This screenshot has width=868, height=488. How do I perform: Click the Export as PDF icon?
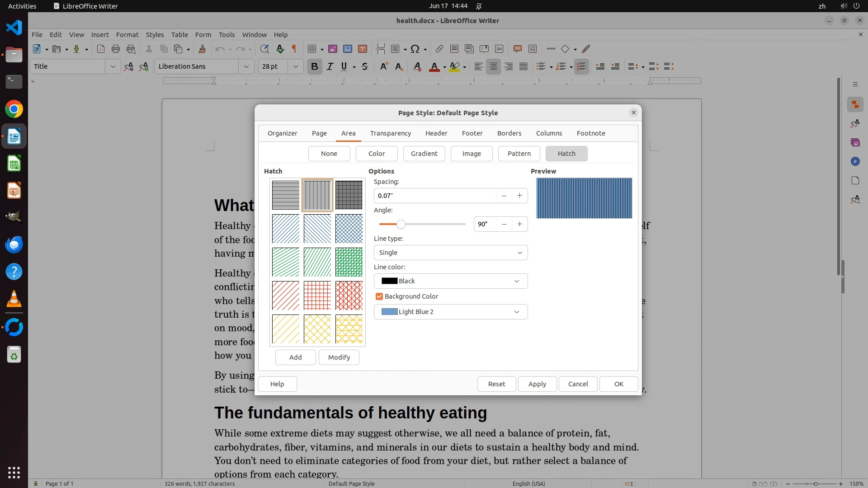coord(100,49)
